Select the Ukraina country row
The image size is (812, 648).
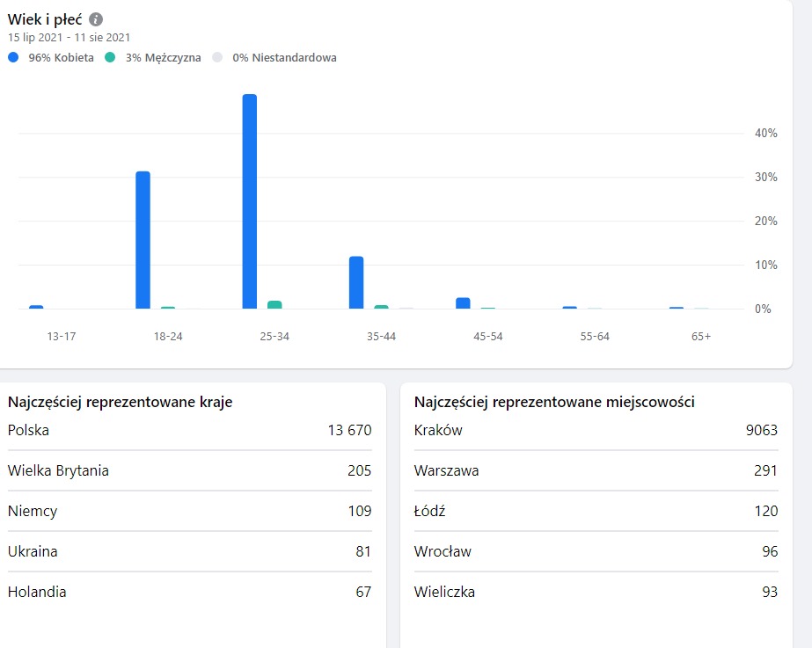tap(189, 551)
